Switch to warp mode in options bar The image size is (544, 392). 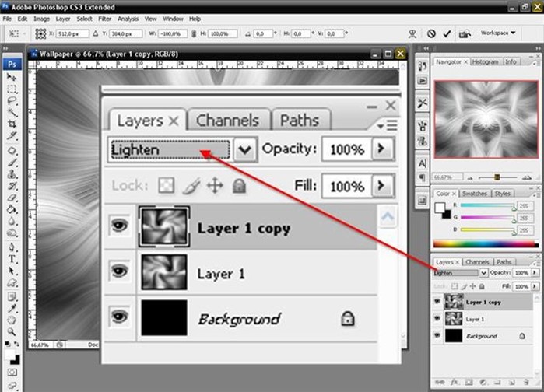point(412,33)
